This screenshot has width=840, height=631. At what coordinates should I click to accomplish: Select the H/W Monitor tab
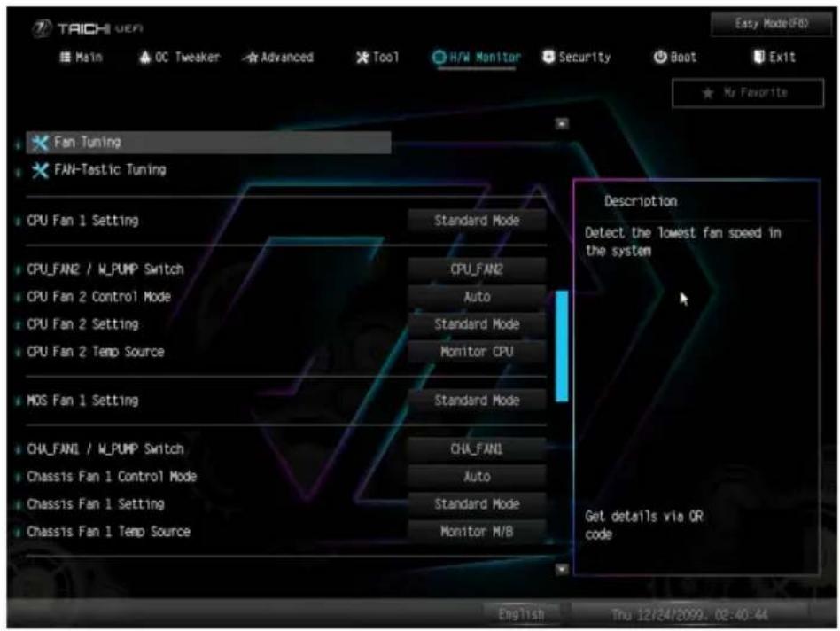coord(476,58)
